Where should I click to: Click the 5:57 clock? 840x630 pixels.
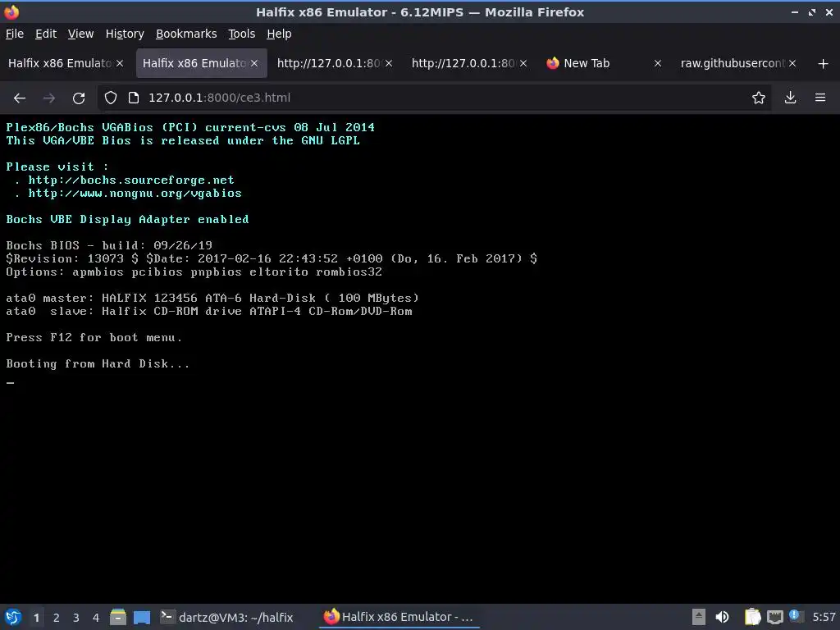point(824,617)
